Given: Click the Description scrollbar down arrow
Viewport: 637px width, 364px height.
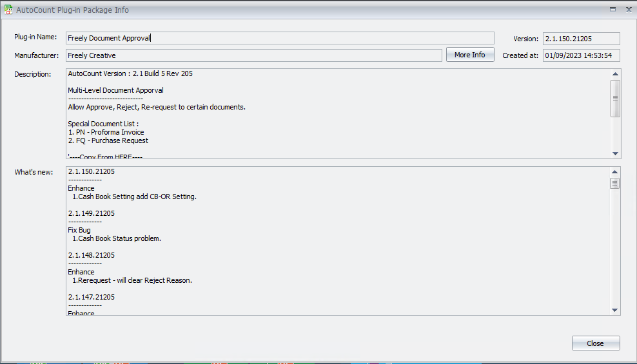Looking at the screenshot, I should point(616,153).
